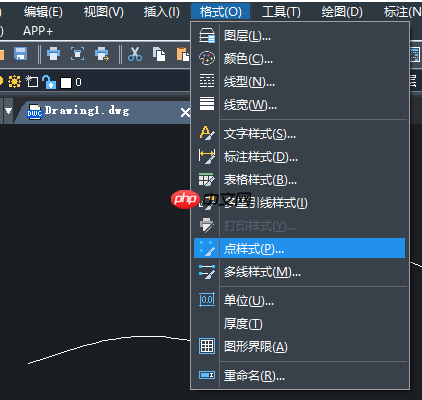
Task: Toggle the layer freeze sun icon
Action: click(x=14, y=82)
